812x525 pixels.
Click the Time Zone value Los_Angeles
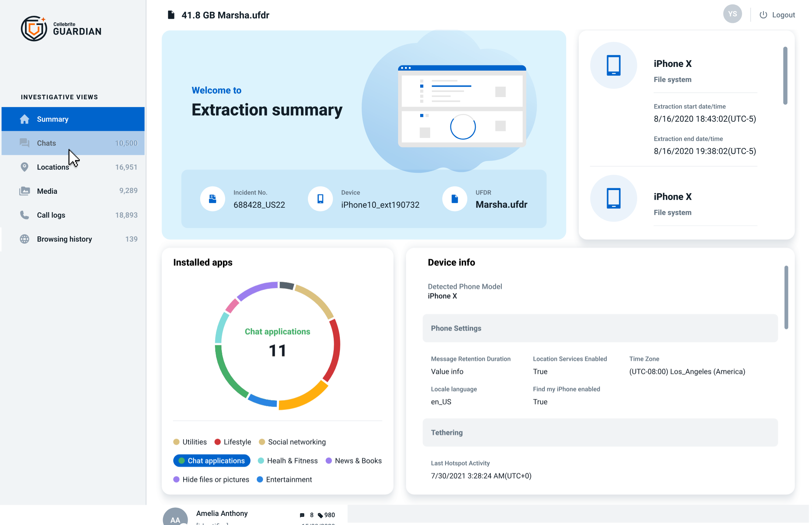point(687,371)
